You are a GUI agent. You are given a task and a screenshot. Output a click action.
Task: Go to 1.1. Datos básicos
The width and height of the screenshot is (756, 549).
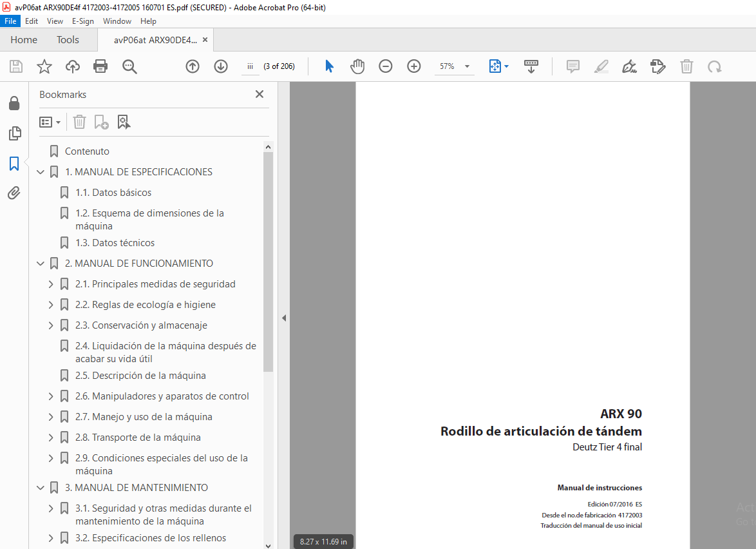[x=113, y=193]
